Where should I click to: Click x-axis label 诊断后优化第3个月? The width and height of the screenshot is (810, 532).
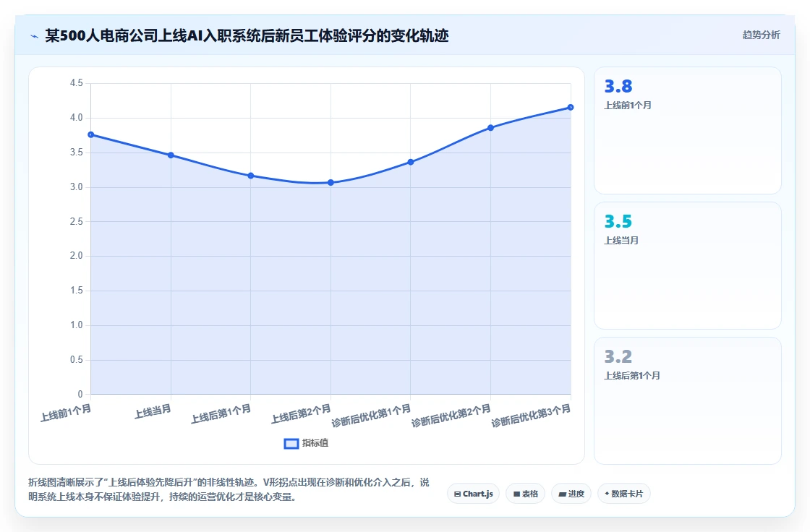(531, 416)
